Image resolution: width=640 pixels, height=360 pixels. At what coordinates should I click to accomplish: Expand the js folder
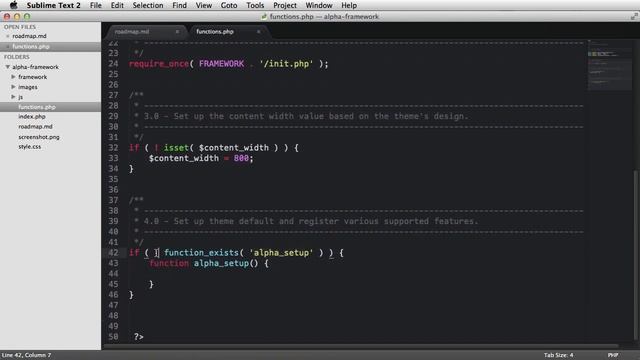tap(13, 97)
